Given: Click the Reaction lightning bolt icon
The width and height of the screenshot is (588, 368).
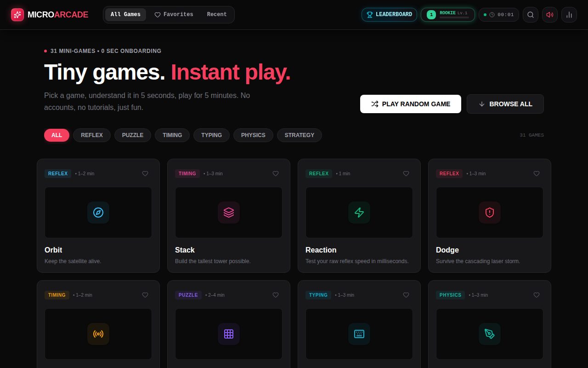Looking at the screenshot, I should [359, 213].
